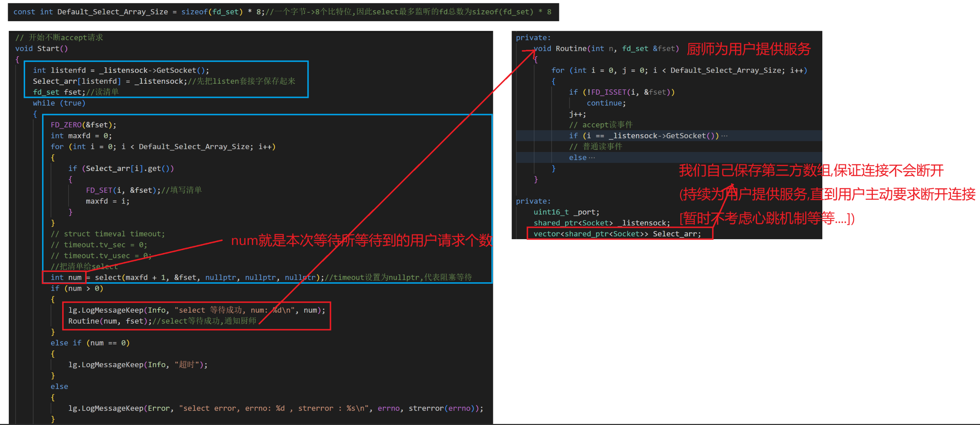Screen dimensions: 980x425
Task: Click the 'maxfd = i;' assignment
Action: pyautogui.click(x=108, y=201)
